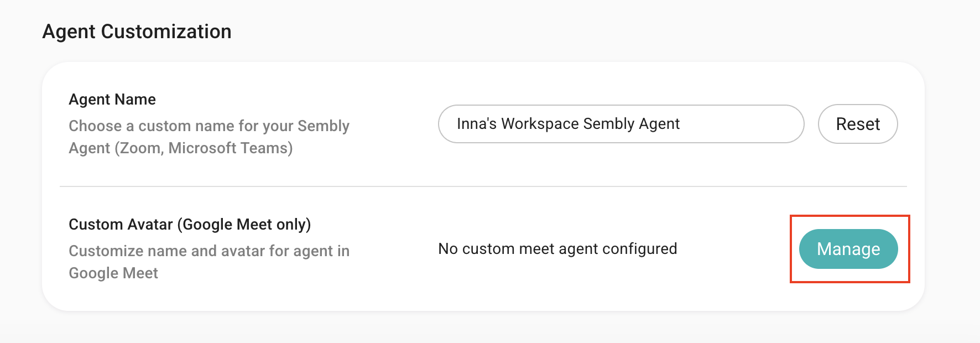
Task: Click the Manage button for Custom Avatar
Action: click(848, 249)
